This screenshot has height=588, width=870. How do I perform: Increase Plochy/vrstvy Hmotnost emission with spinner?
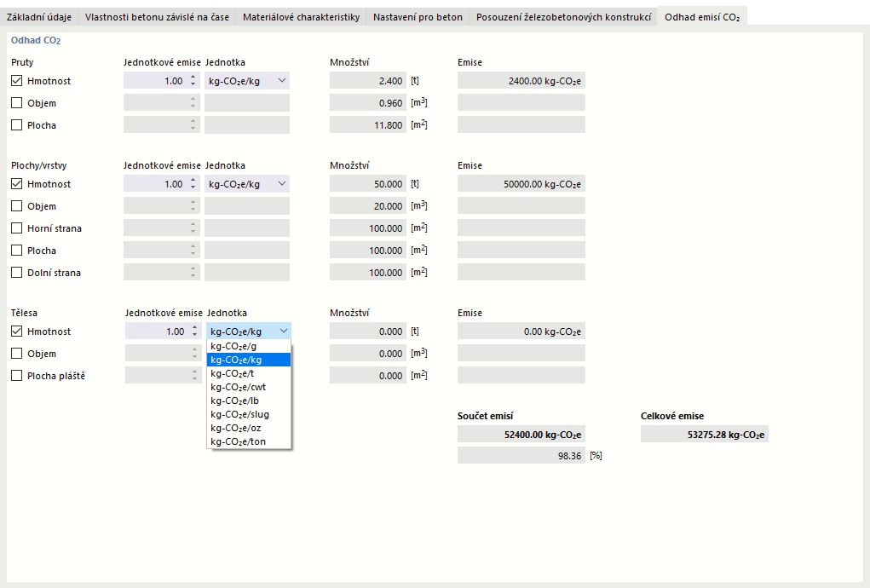[x=193, y=181]
